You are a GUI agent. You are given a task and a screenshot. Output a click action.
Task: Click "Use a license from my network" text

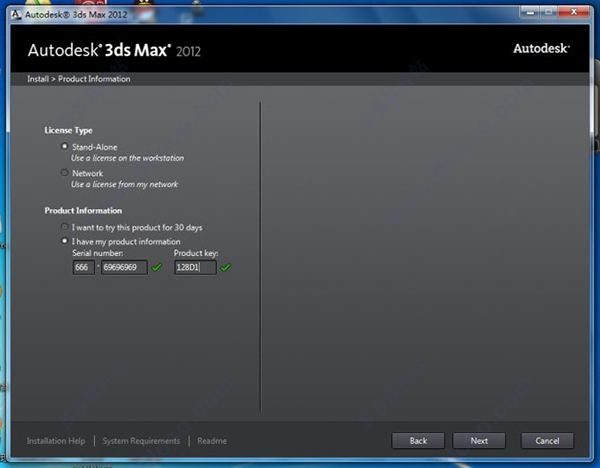pyautogui.click(x=124, y=184)
